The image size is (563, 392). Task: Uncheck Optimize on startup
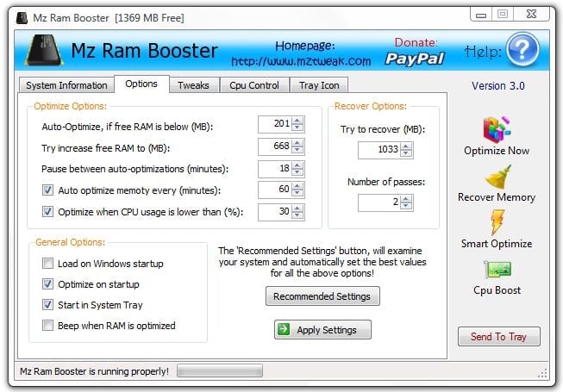47,284
